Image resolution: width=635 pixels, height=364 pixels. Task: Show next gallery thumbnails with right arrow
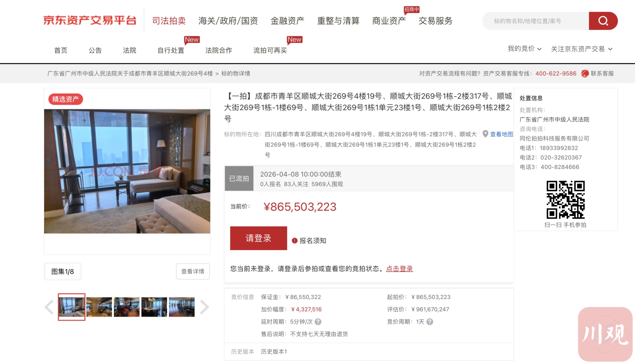tap(204, 307)
